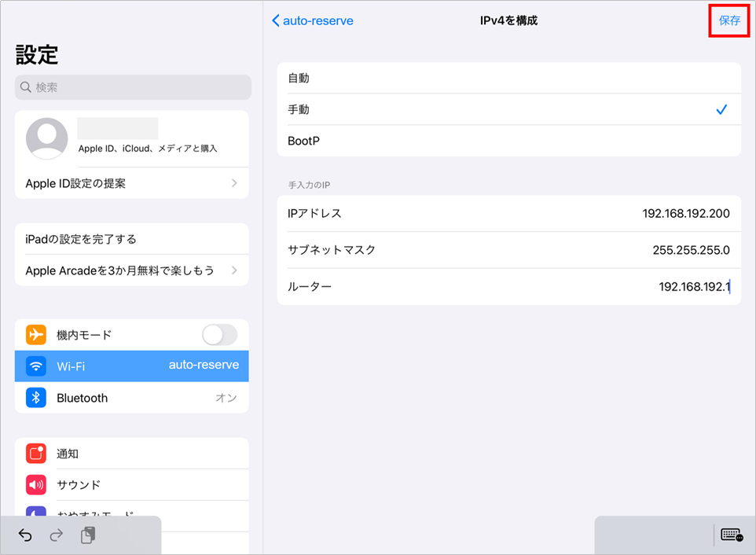The height and width of the screenshot is (555, 756).
Task: Tap the Airplane Mode icon
Action: click(x=36, y=335)
